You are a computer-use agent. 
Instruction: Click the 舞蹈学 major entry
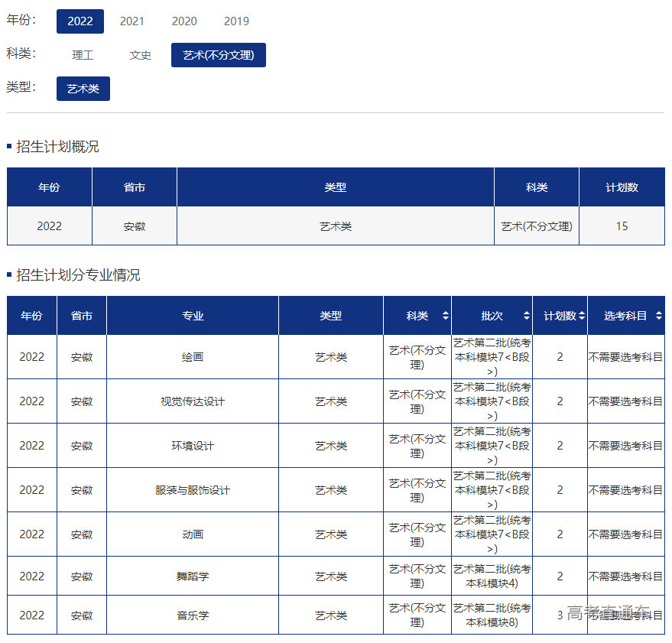[193, 576]
